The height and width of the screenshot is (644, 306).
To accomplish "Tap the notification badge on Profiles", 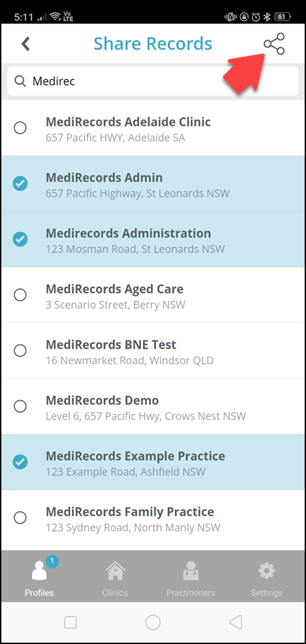I will click(51, 561).
